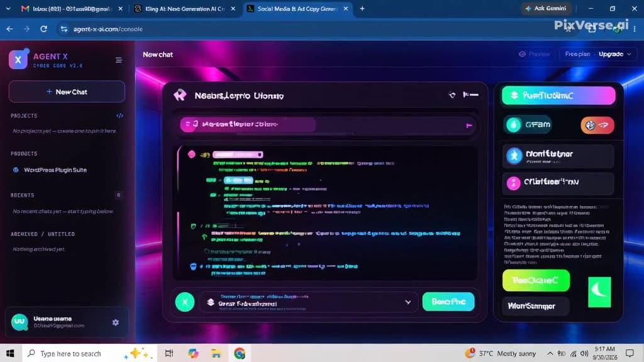Click the code brackets icon beside Projects
This screenshot has width=644, height=362.
119,116
